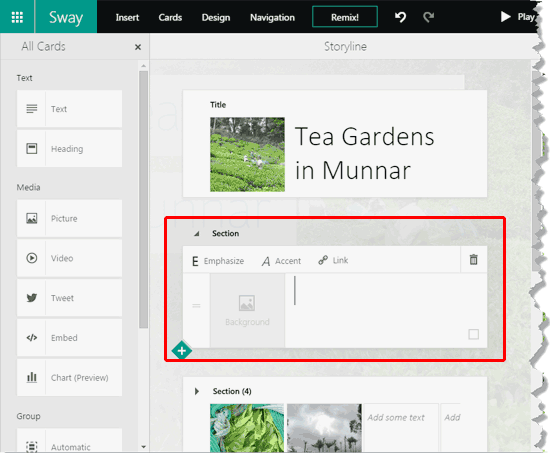This screenshot has width=550, height=453.
Task: Add a Chart (Preview) card
Action: [x=69, y=378]
